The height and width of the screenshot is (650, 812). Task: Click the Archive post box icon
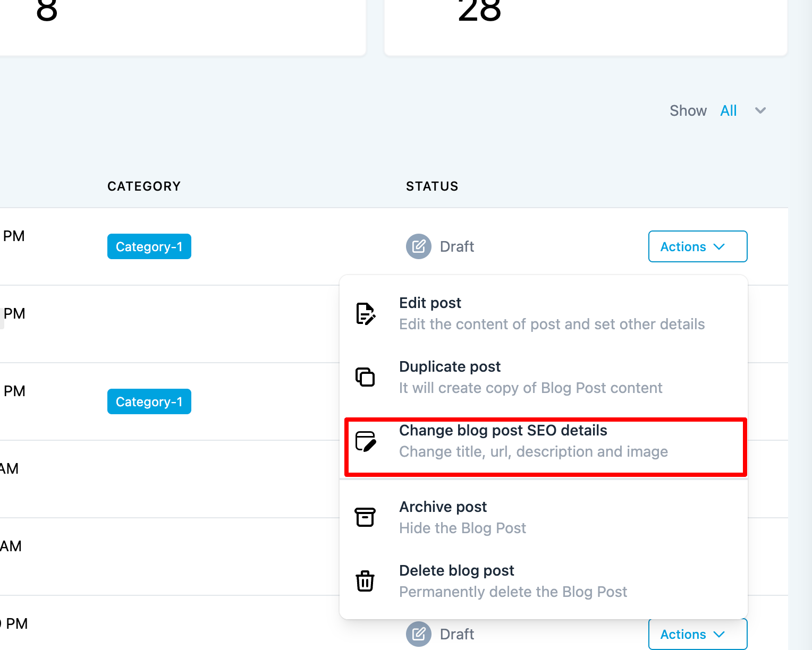[x=365, y=517]
